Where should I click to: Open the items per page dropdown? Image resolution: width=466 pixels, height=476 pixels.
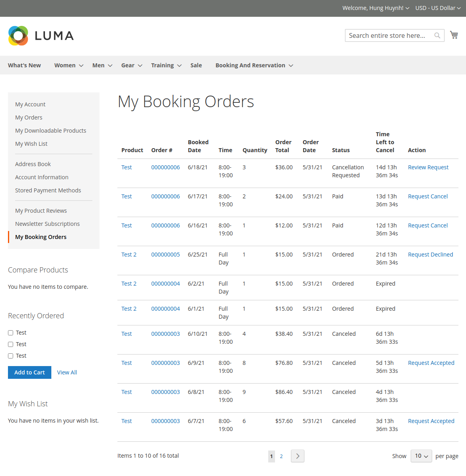(421, 456)
